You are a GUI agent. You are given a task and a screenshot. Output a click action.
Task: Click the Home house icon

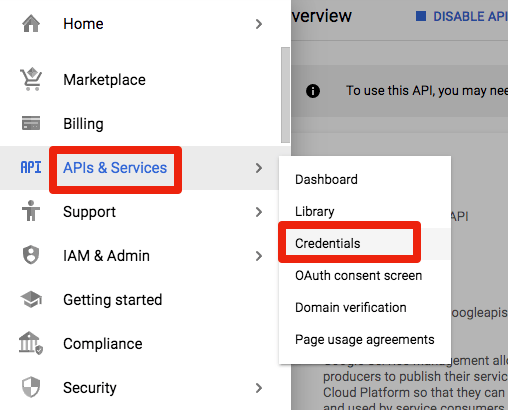click(x=31, y=24)
